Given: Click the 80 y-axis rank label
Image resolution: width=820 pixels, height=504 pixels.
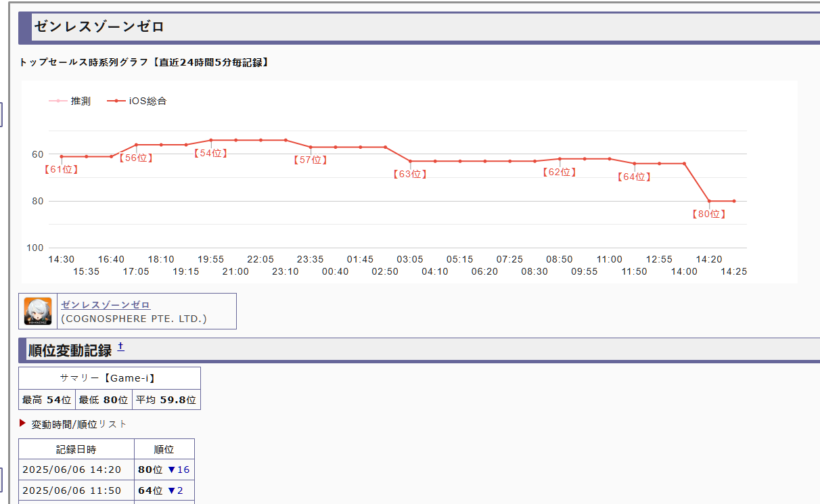Looking at the screenshot, I should point(38,201).
